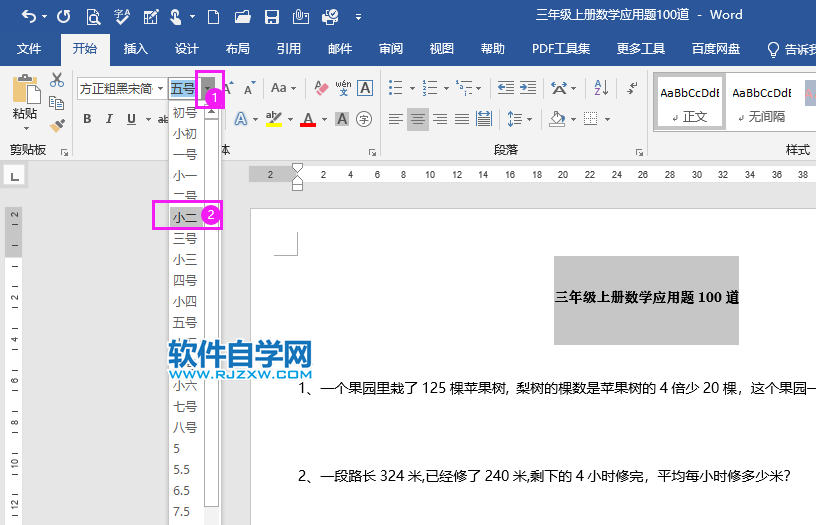816x525 pixels.
Task: Show or hide paragraph marks
Action: click(x=632, y=88)
